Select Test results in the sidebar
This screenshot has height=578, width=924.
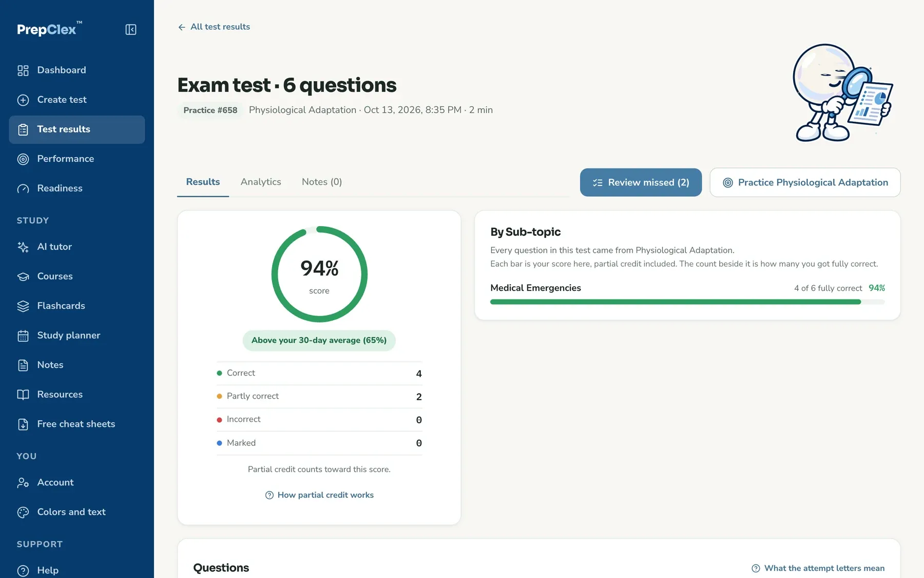pos(77,129)
